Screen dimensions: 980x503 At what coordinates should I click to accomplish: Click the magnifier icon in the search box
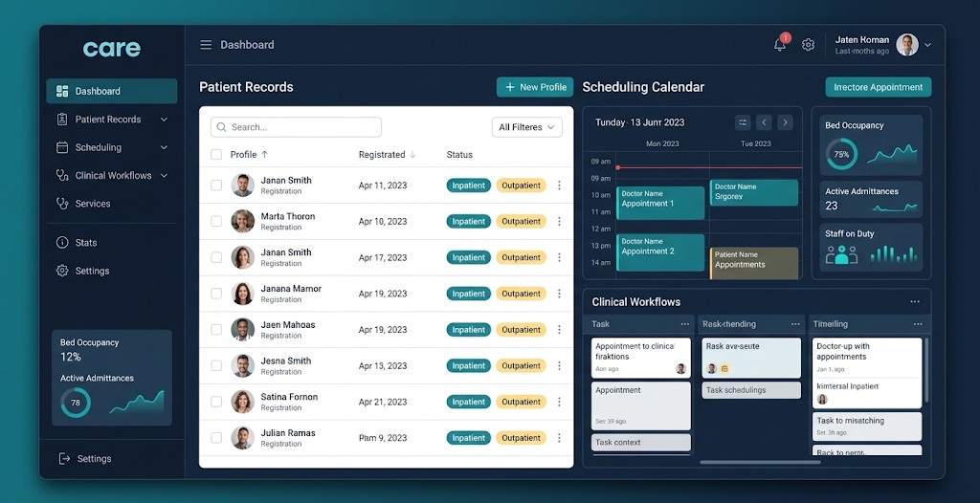point(221,127)
